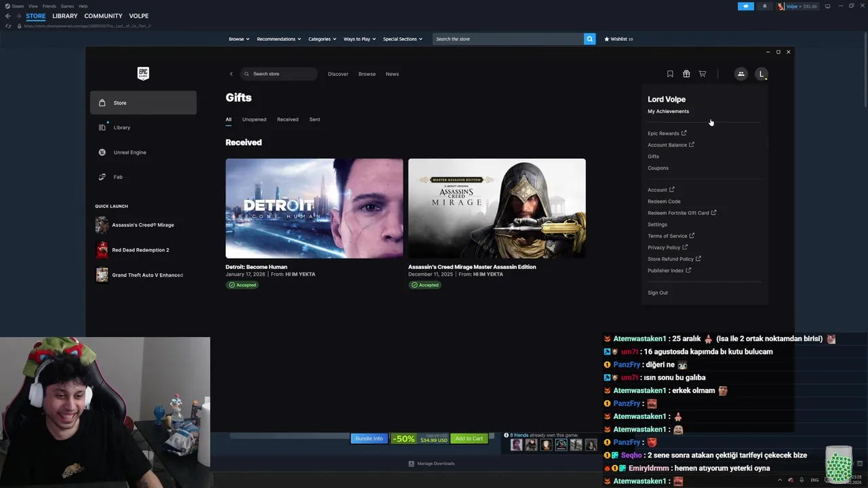The width and height of the screenshot is (868, 488).
Task: Open Settings in the profile menu
Action: (x=657, y=224)
